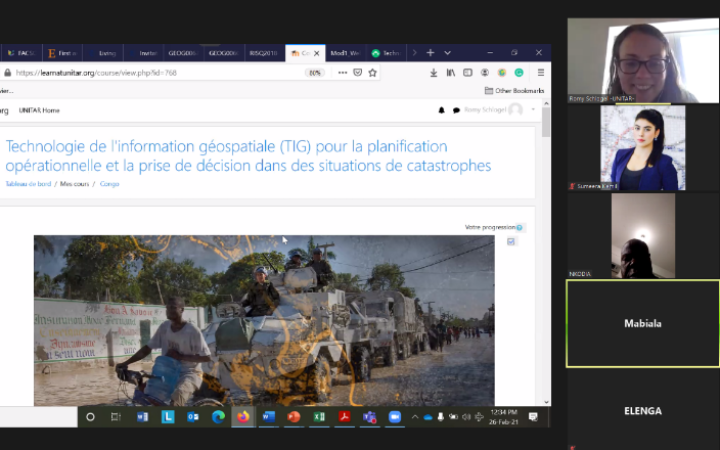This screenshot has width=720, height=450.
Task: Click the Mes cours breadcrumb
Action: [74, 184]
